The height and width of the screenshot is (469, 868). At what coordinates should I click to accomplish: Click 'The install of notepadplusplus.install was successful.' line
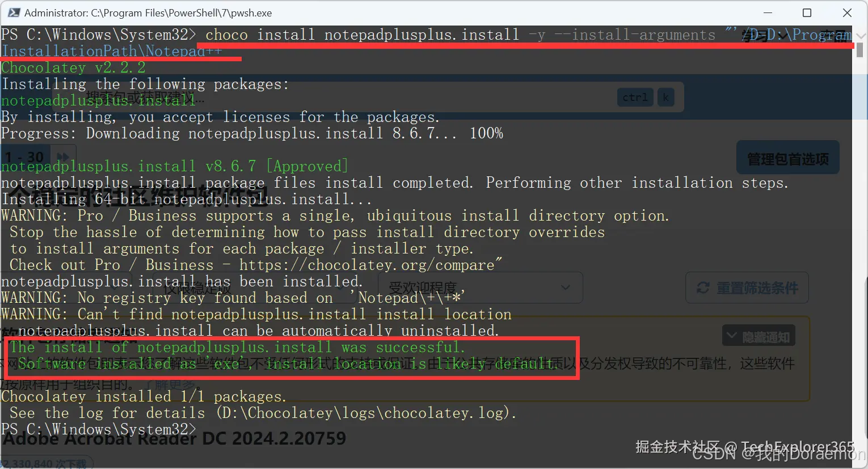click(237, 347)
